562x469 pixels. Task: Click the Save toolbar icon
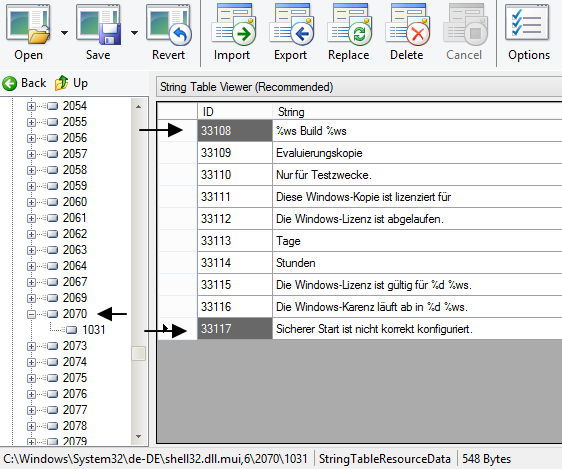point(98,25)
